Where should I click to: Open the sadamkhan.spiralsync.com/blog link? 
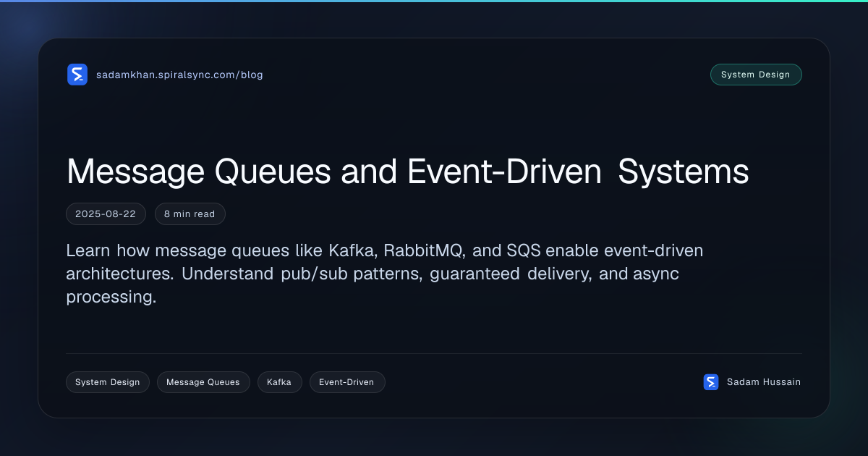pos(179,75)
